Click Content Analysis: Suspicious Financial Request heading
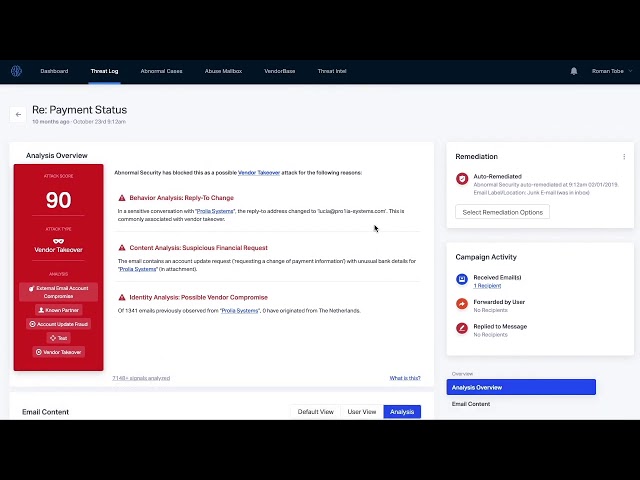 (198, 248)
